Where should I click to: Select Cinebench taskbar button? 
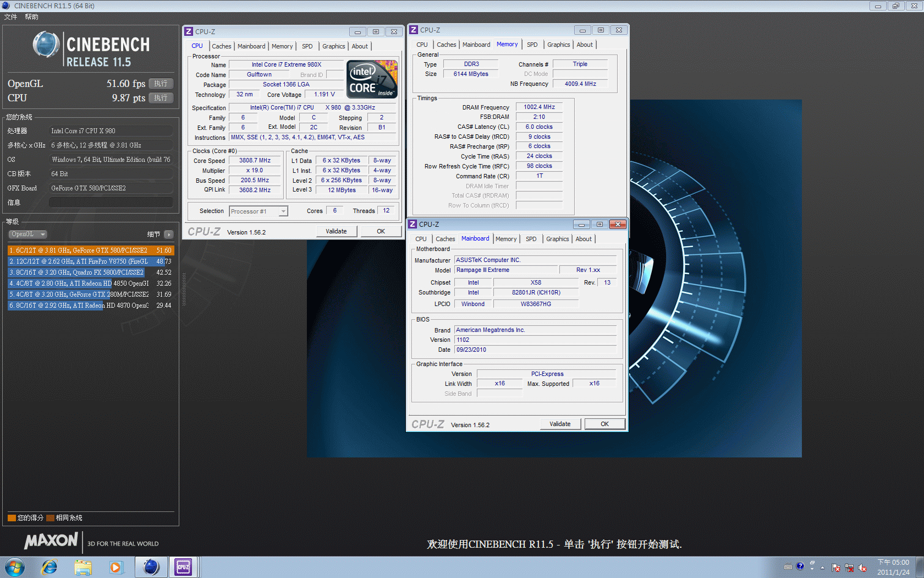pyautogui.click(x=151, y=567)
